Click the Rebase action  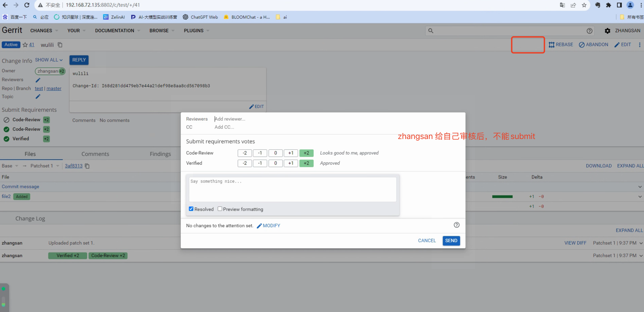point(561,45)
